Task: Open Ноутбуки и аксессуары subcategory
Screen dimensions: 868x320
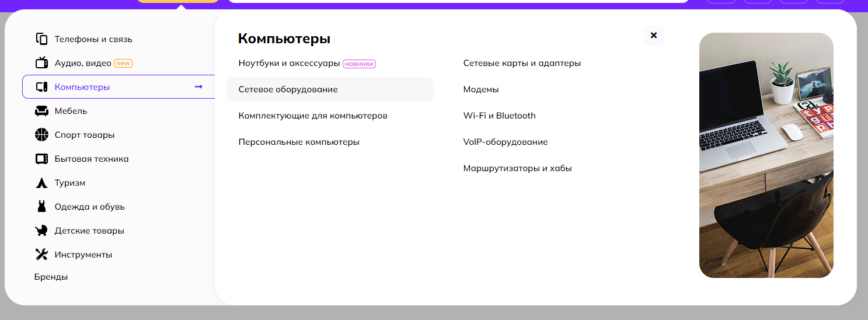Action: (x=289, y=63)
